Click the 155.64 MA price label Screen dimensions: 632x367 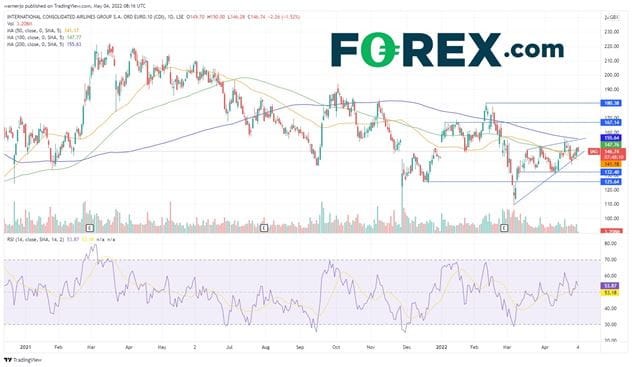[610, 138]
